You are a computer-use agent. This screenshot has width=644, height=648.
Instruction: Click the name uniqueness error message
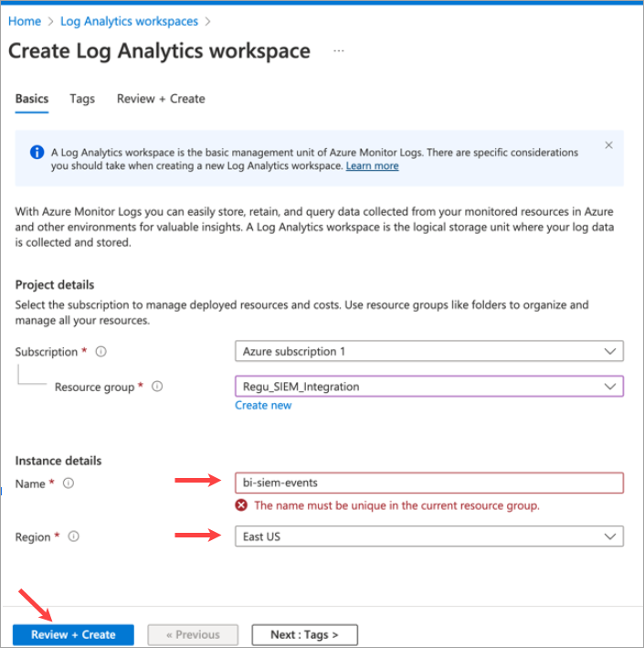click(397, 505)
